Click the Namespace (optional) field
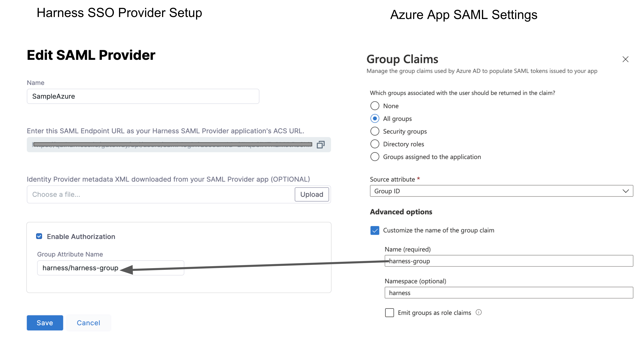The image size is (644, 355). tap(508, 293)
